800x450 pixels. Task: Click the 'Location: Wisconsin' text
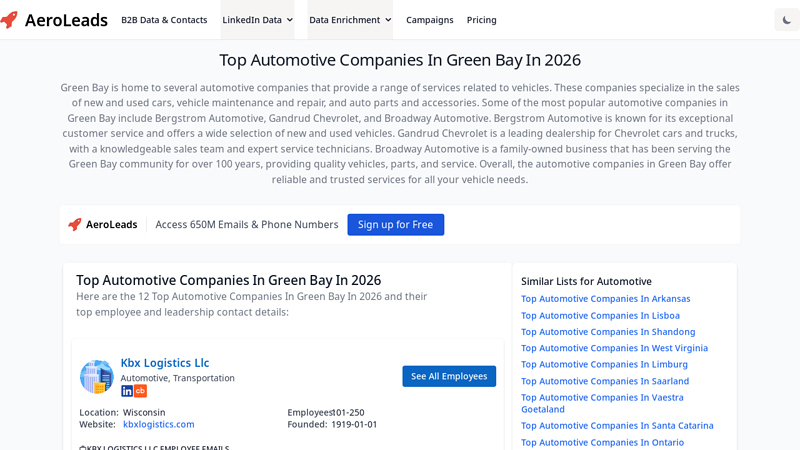click(122, 412)
